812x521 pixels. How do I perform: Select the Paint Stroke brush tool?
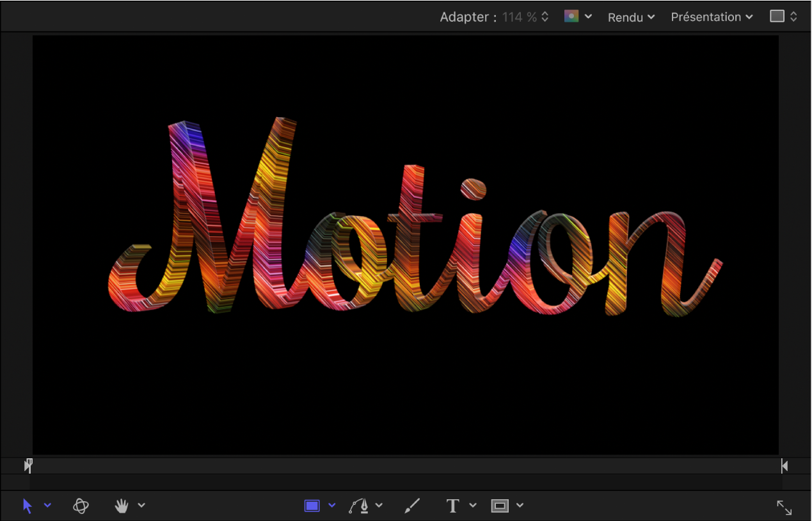[411, 506]
